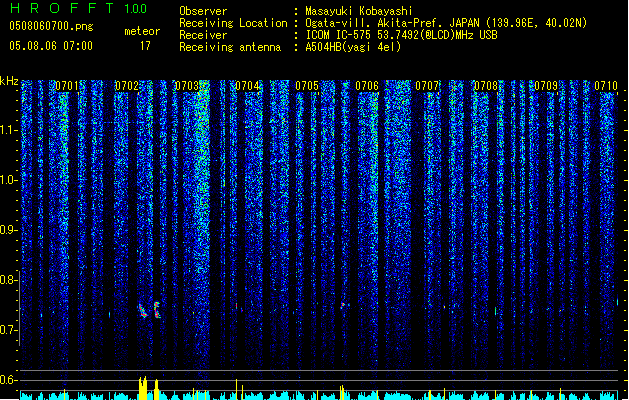Click the Receiving Location label
Image resolution: width=629 pixels, height=400 pixels.
pyautogui.click(x=233, y=23)
